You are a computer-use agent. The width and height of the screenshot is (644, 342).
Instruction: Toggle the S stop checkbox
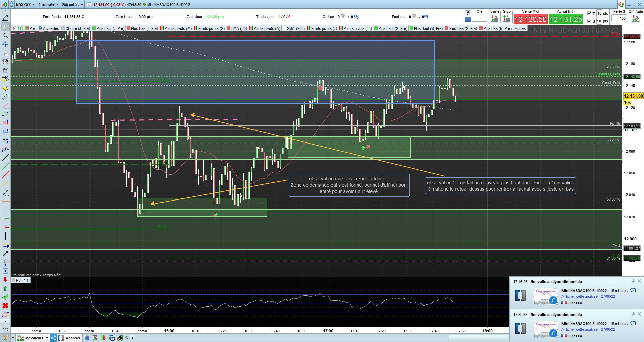click(x=589, y=21)
